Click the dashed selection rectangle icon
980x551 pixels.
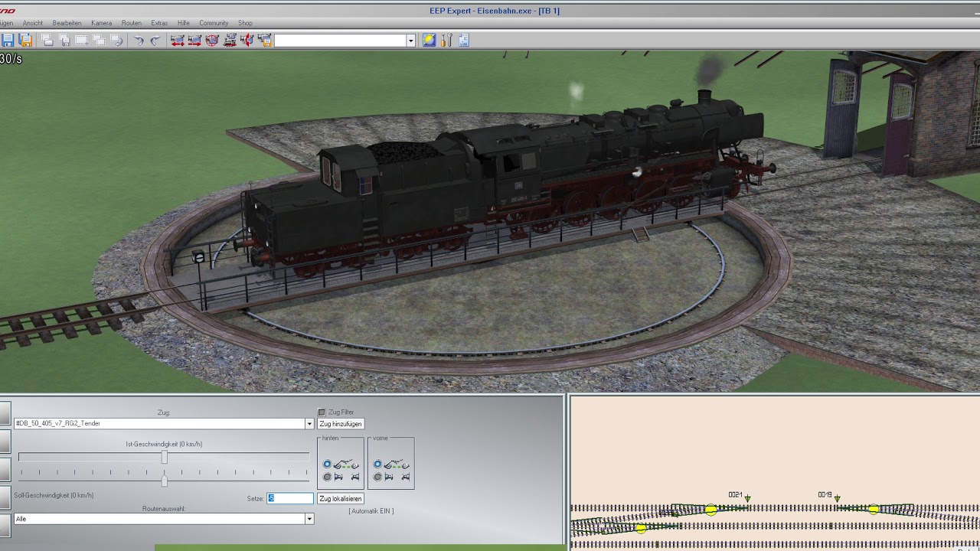coord(82,40)
